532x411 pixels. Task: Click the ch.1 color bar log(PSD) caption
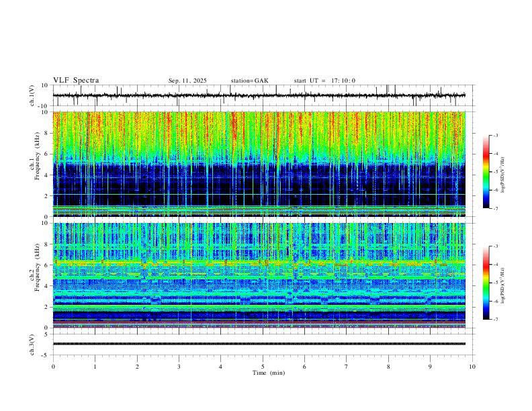point(503,175)
